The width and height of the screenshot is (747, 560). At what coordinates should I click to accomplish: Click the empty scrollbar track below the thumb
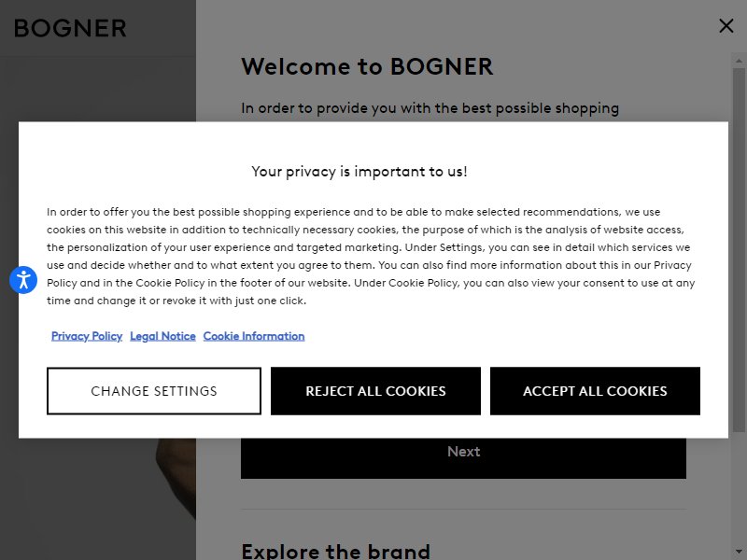click(739, 489)
